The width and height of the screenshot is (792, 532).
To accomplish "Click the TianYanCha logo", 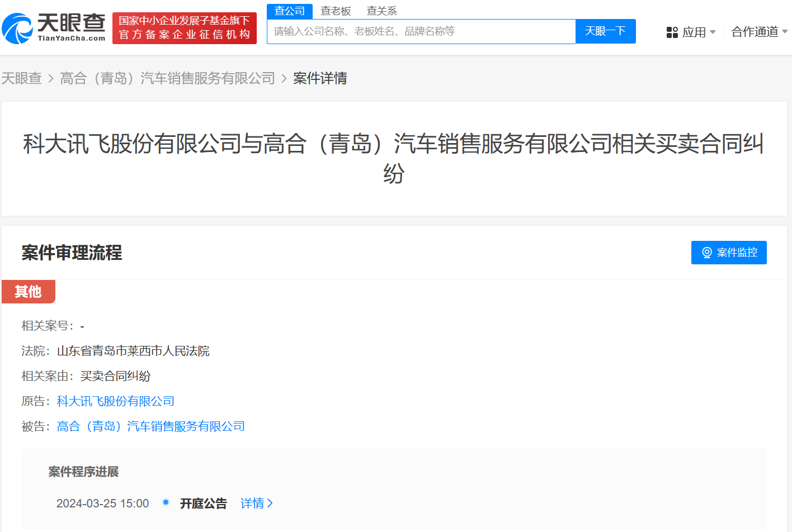I will click(x=54, y=28).
